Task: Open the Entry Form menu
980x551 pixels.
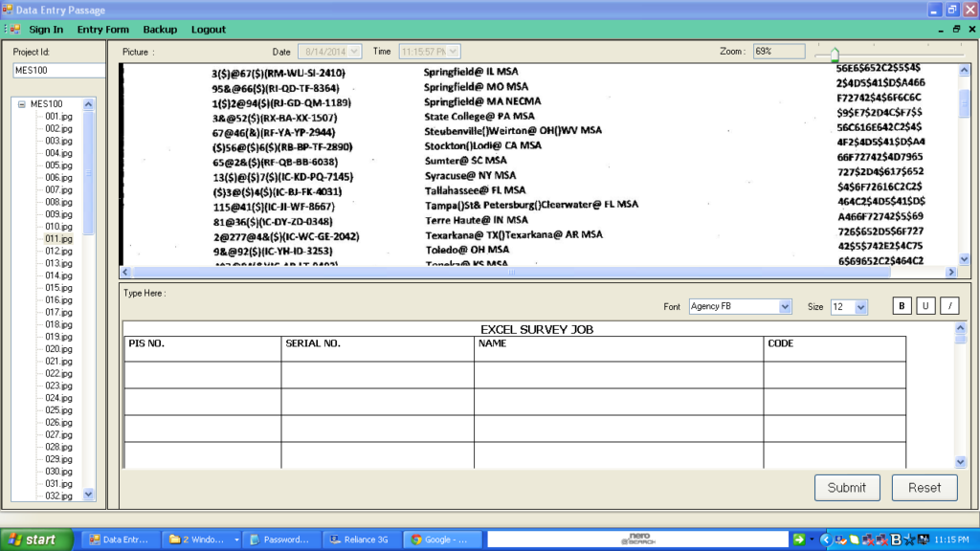Action: 102,30
